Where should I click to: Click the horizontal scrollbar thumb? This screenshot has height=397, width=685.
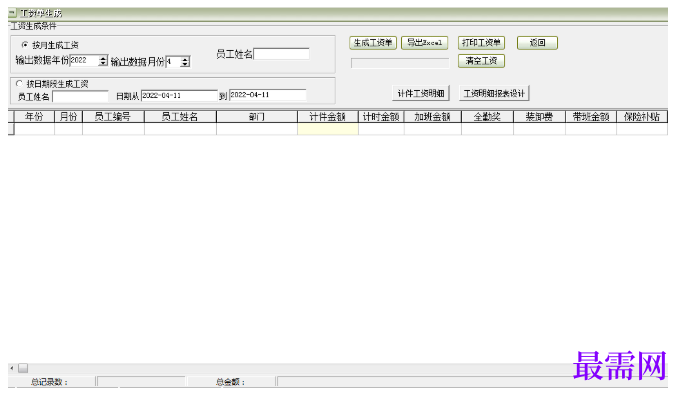click(x=23, y=368)
